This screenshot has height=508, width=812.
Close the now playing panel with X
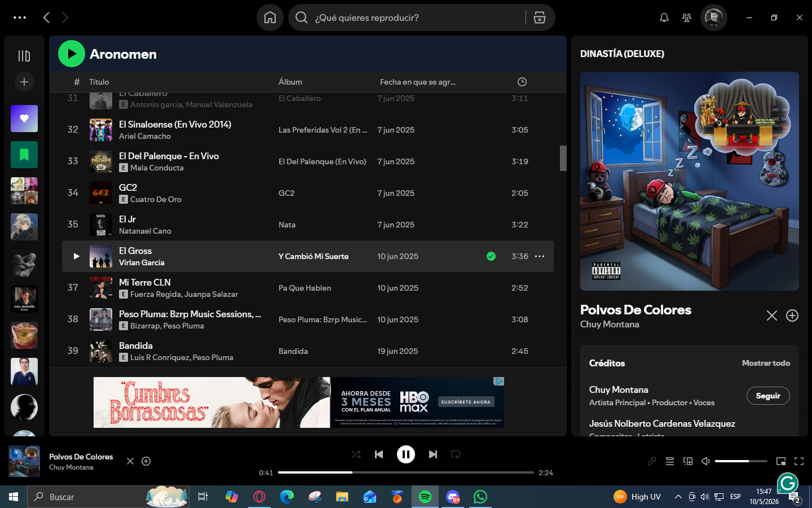772,316
